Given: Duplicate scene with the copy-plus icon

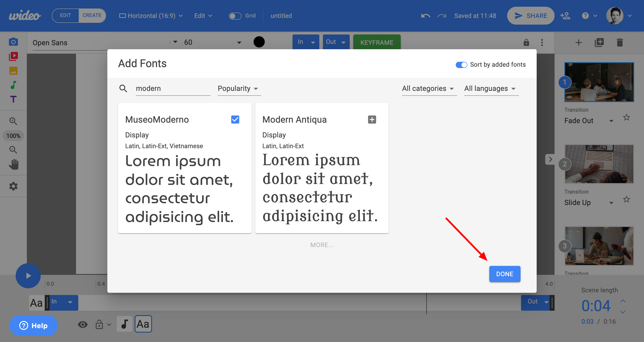Looking at the screenshot, I should [599, 42].
